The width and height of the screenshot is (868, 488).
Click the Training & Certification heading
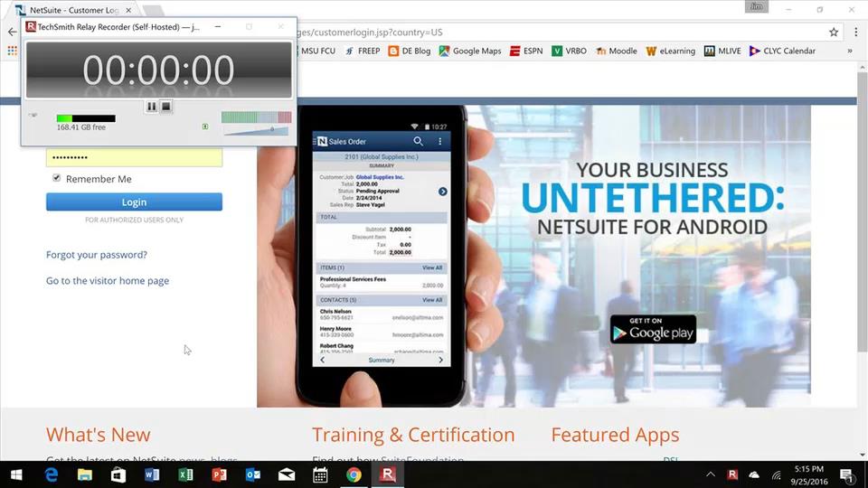(413, 435)
